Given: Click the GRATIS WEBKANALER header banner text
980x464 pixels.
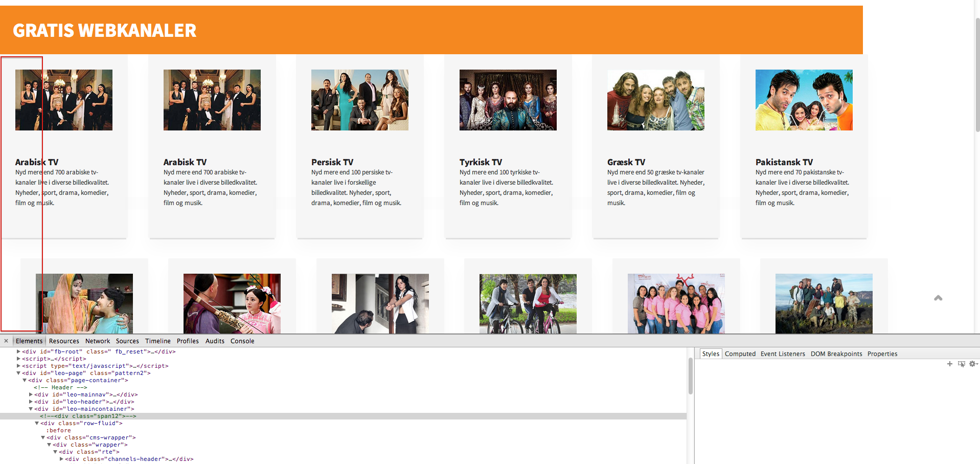Looking at the screenshot, I should click(105, 31).
